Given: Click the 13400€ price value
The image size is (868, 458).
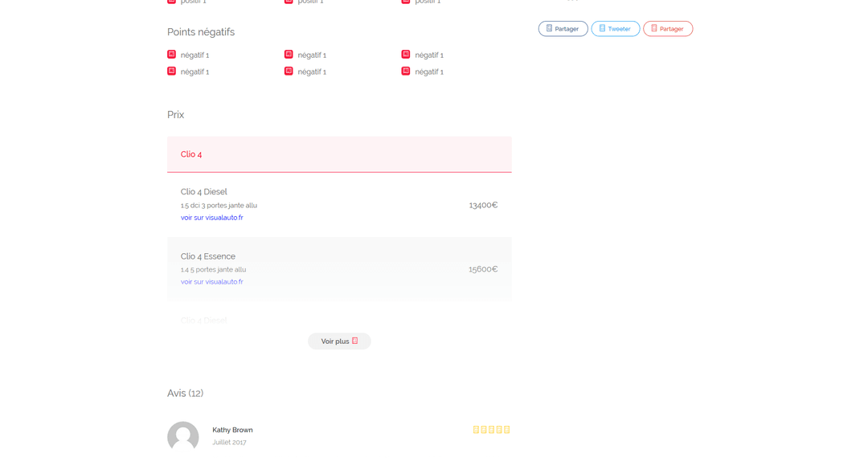Looking at the screenshot, I should click(x=483, y=205).
